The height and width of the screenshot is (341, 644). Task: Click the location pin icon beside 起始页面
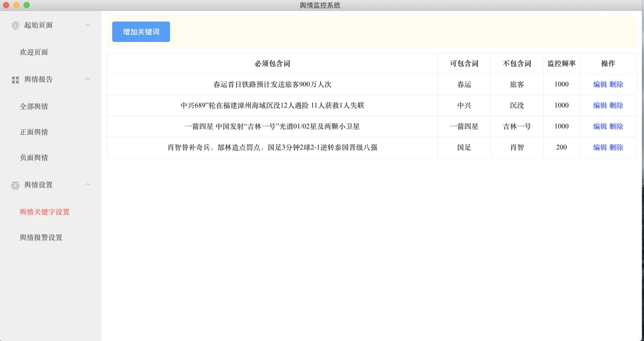(15, 26)
